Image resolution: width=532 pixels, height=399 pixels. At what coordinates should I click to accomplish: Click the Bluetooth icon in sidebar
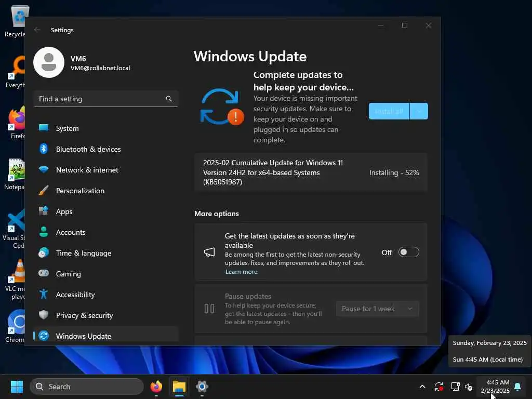tap(44, 149)
